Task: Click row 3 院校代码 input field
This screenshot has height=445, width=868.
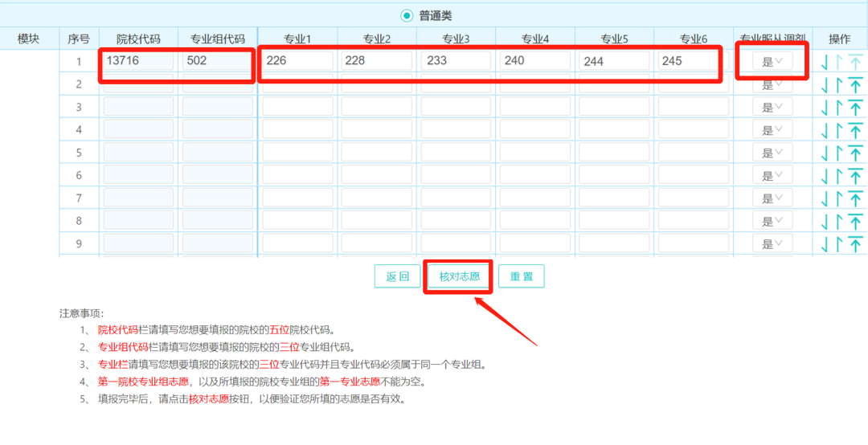Action: pyautogui.click(x=138, y=107)
